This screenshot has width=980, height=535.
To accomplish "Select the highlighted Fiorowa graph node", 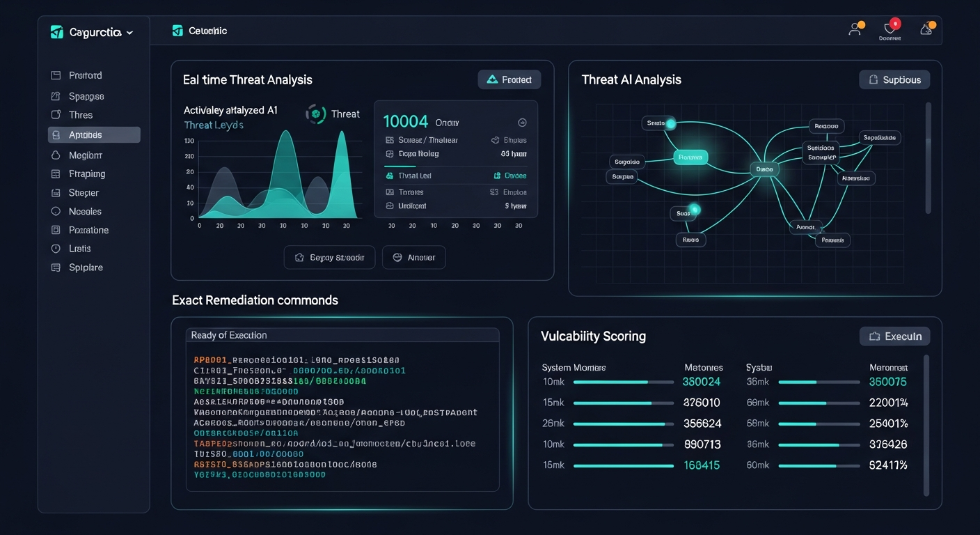I will coord(690,157).
